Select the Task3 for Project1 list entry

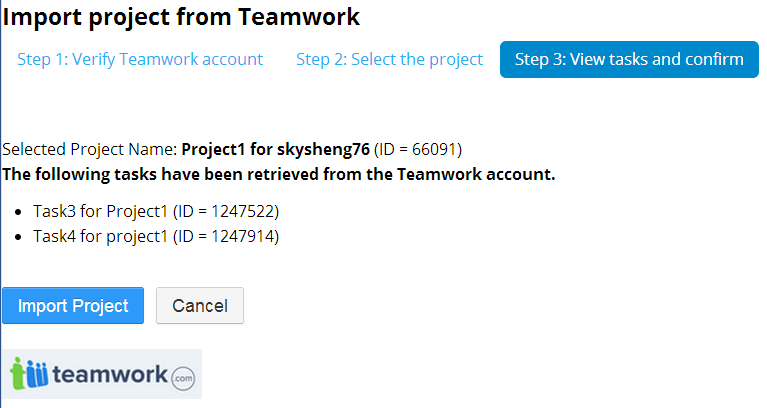click(100, 212)
